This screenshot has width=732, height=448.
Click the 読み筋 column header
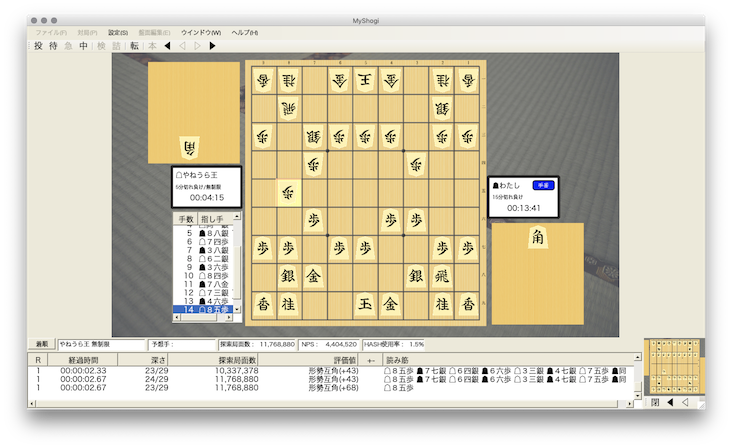[x=508, y=360]
